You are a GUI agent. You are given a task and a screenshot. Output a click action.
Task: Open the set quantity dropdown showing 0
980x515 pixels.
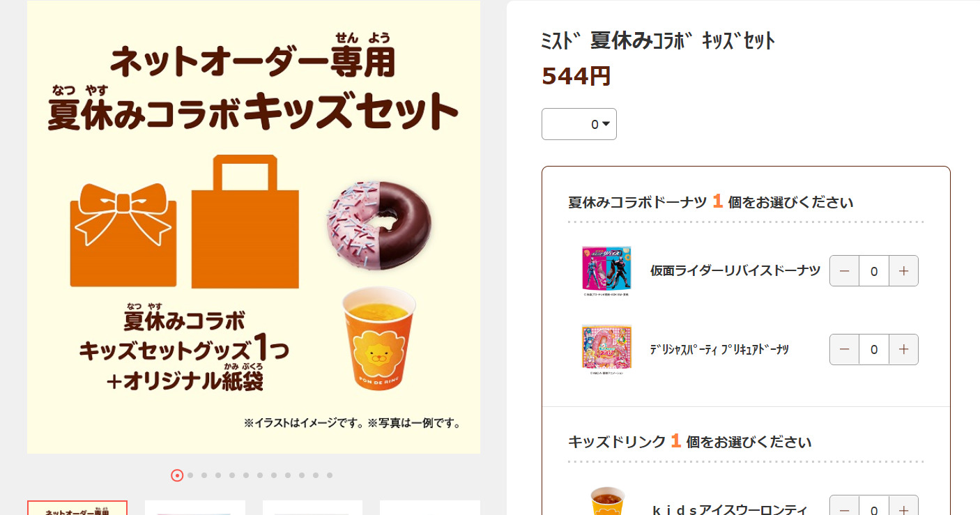pos(579,124)
